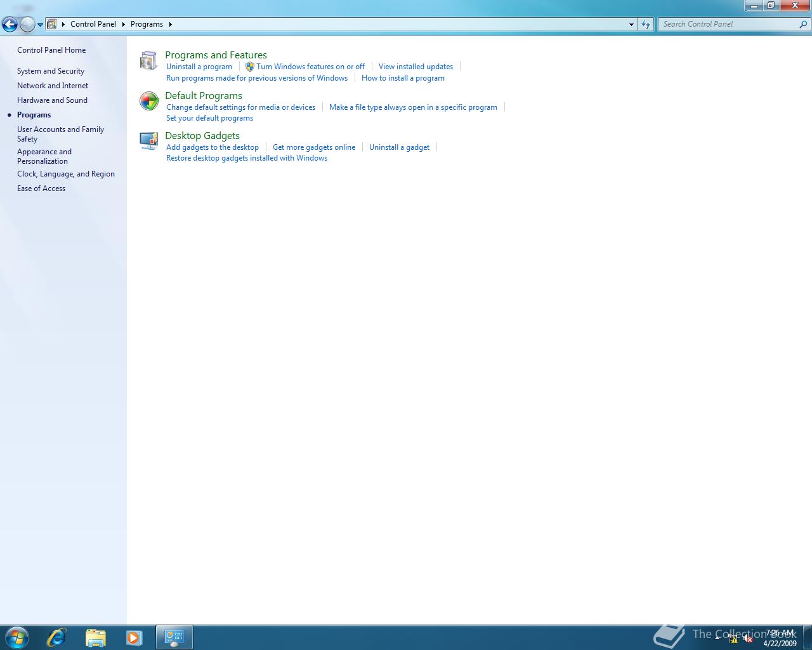
Task: Open Desktop Gadgets heading
Action: coord(202,136)
